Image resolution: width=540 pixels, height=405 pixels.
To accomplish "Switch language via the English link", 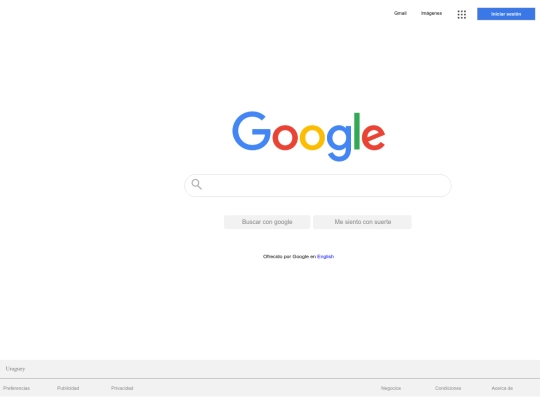I will pos(325,257).
